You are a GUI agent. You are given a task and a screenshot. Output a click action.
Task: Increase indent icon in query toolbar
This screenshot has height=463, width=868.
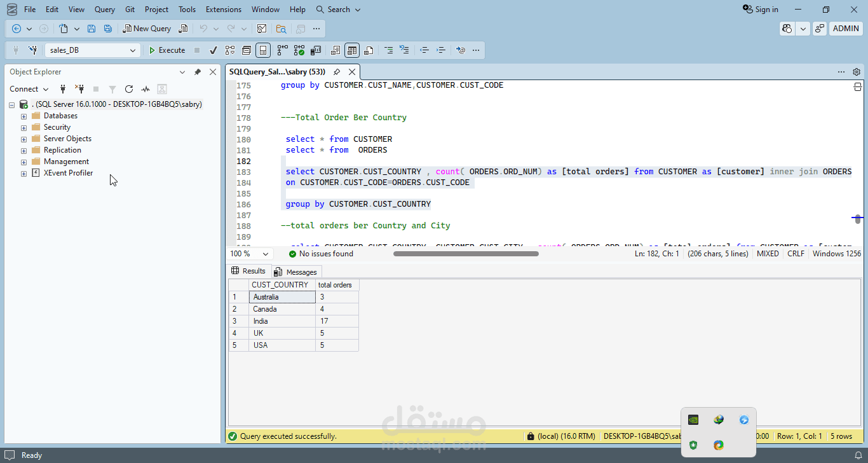coord(441,50)
